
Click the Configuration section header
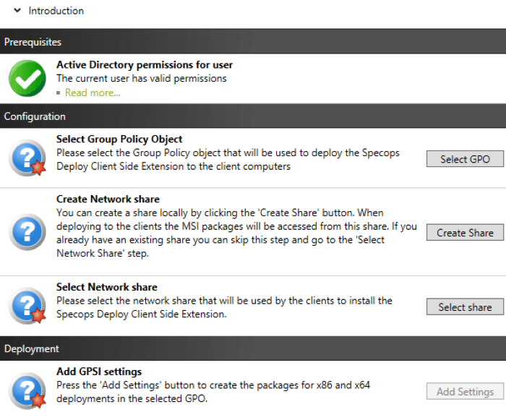(253, 116)
